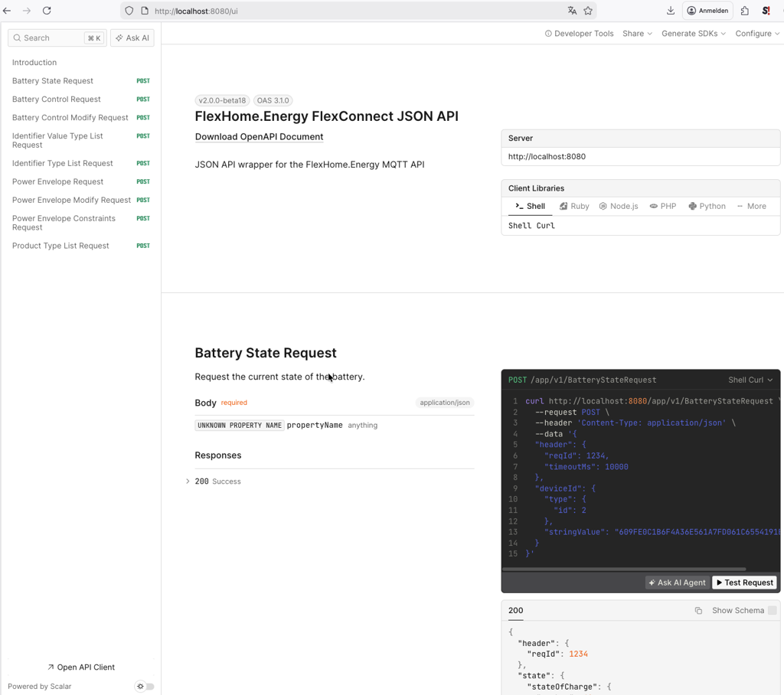Screen dimensions: 784x695
Task: Open More client libraries menu
Action: coord(752,206)
